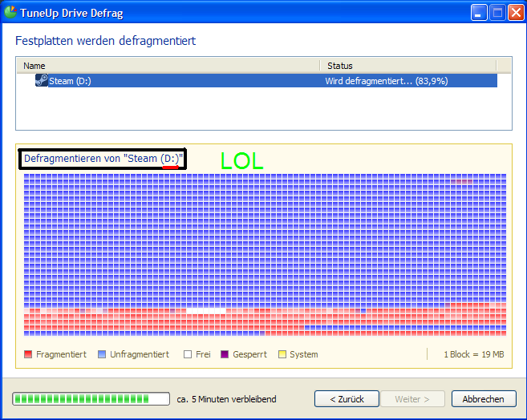Click the disabled Weiter button

[x=412, y=399]
